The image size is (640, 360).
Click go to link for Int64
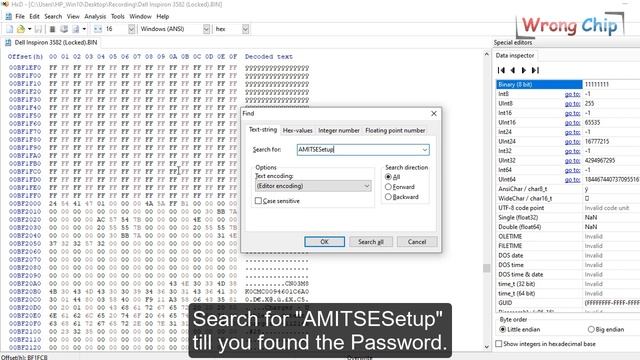coord(572,170)
